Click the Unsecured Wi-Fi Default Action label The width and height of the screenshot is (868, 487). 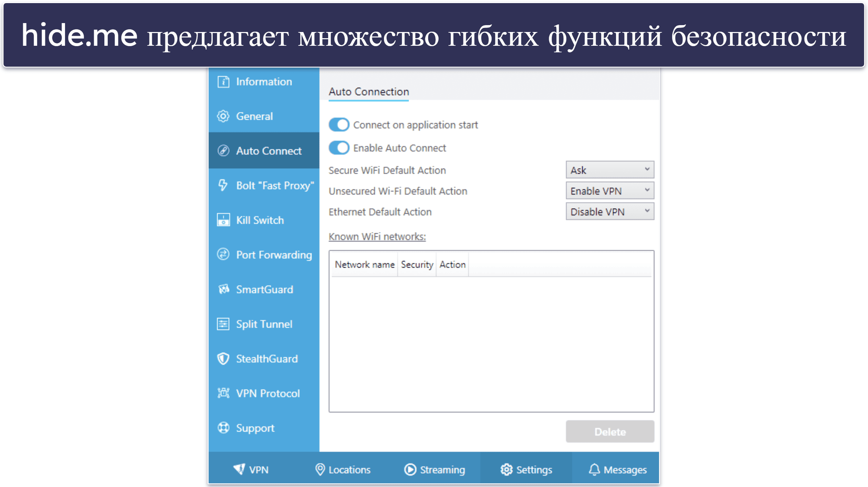tap(398, 191)
